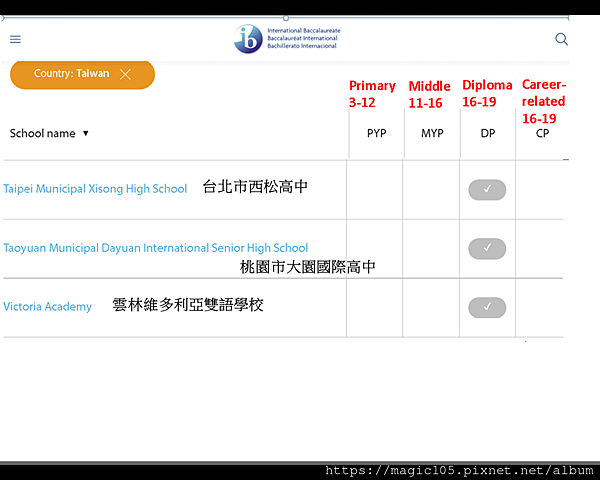Toggle DP checkmark for Taipei Xisong row

pyautogui.click(x=487, y=189)
